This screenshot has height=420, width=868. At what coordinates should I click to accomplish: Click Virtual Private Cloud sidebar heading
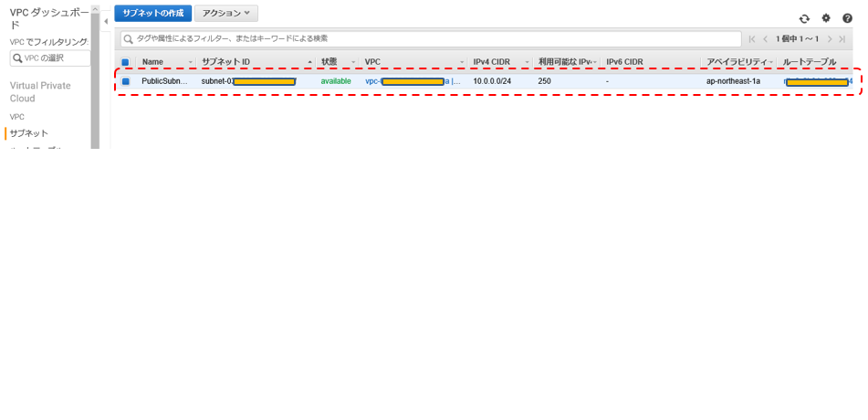40,92
